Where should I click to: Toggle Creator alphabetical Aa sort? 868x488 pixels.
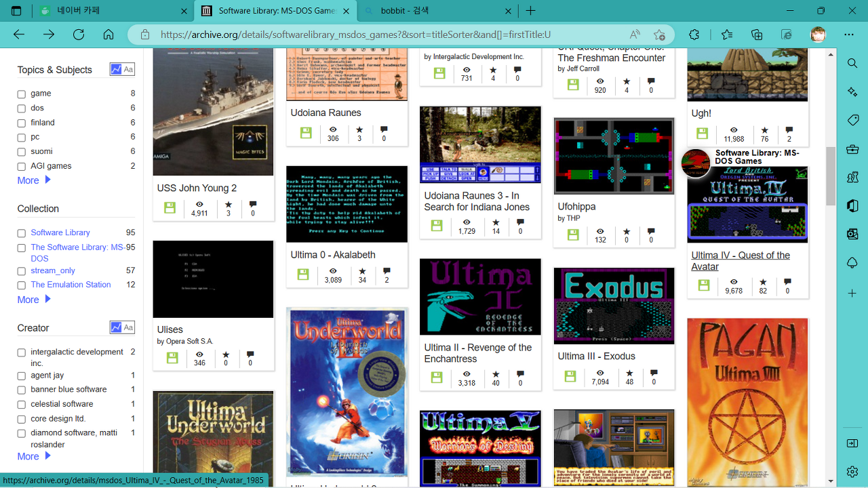pos(129,327)
